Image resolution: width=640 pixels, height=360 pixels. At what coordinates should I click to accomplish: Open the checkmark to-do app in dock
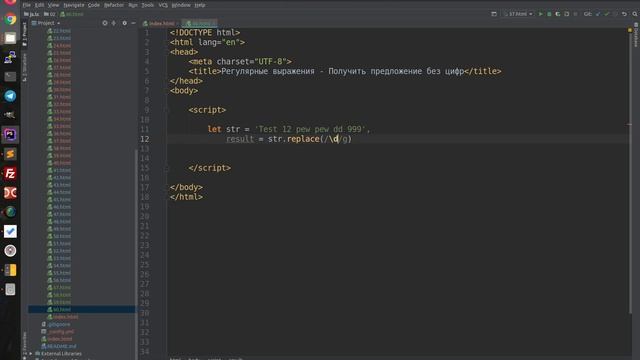click(10, 231)
